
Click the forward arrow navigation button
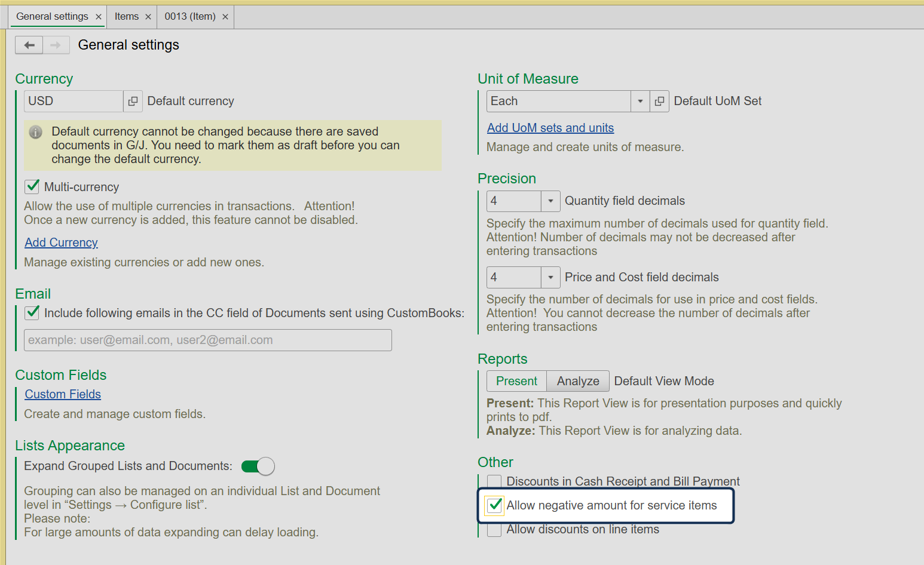56,45
